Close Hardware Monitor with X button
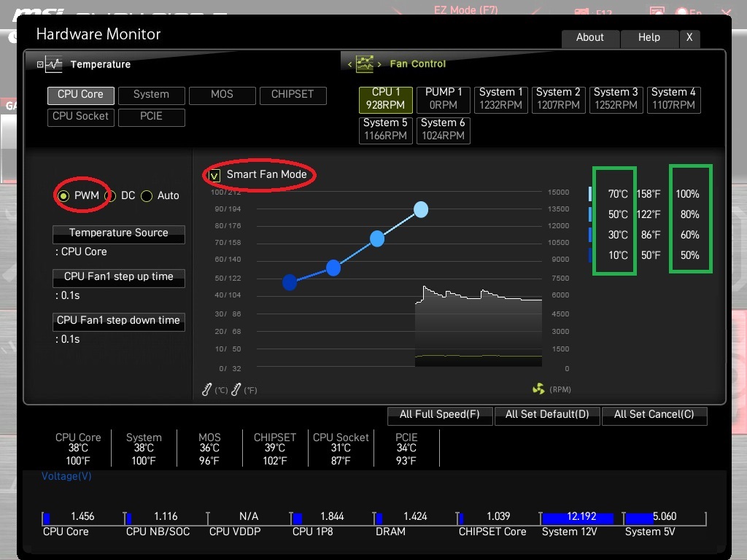Viewport: 747px width, 560px height. 689,38
